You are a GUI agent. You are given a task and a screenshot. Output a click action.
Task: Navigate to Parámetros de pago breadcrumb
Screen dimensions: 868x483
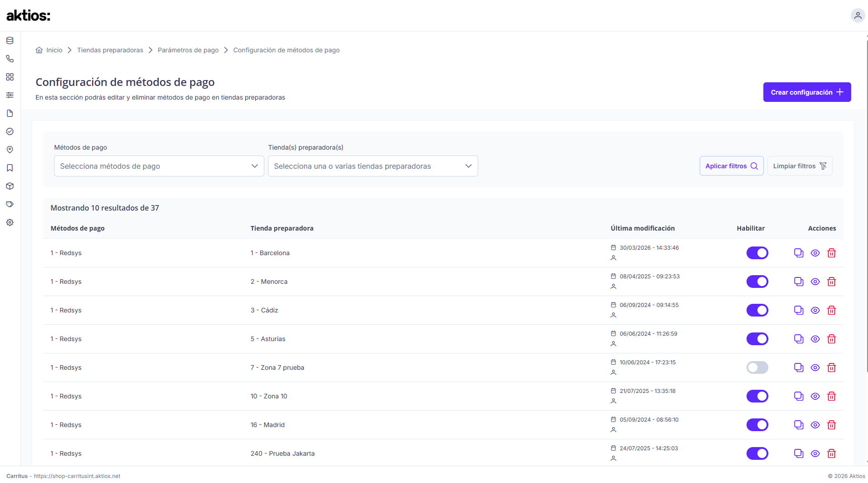point(188,50)
